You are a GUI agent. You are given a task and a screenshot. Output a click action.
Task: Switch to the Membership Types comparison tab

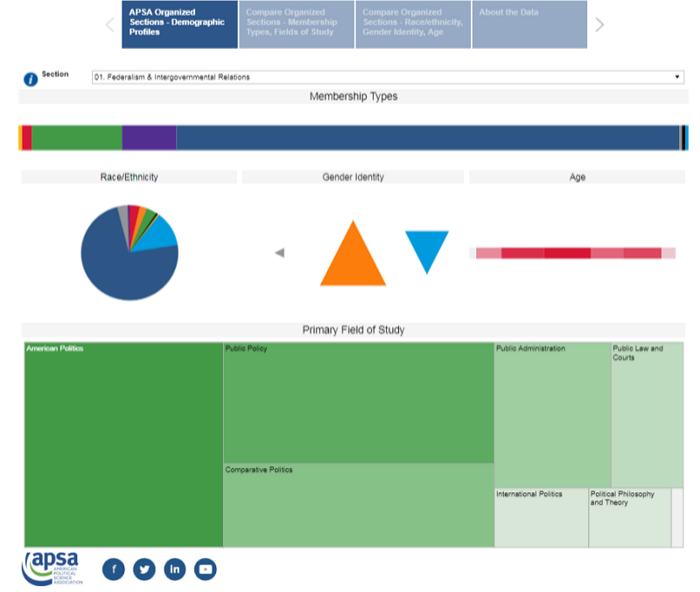point(296,24)
